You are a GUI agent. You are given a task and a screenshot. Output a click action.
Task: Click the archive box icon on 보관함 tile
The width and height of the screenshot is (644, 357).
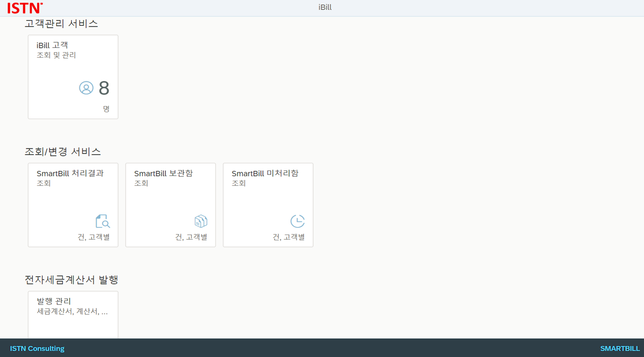201,221
